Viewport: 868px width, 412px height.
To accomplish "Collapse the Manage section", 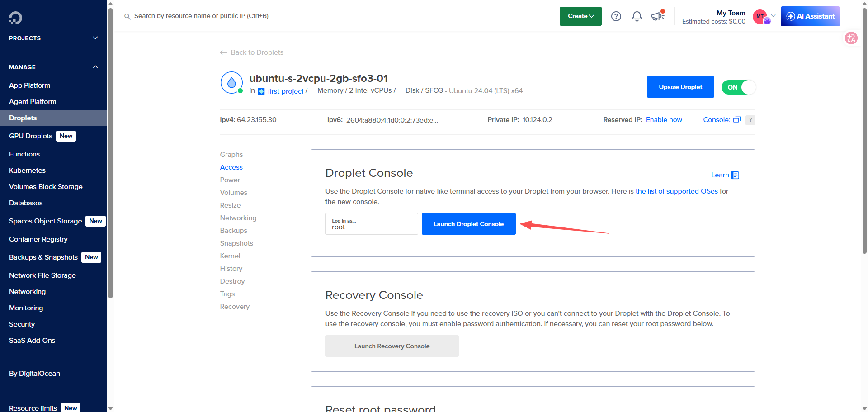I will (95, 67).
